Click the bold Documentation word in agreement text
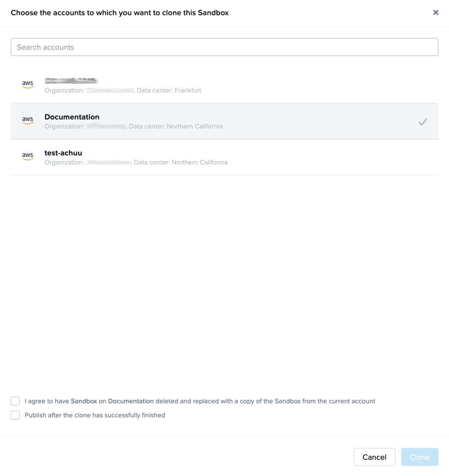 (131, 401)
